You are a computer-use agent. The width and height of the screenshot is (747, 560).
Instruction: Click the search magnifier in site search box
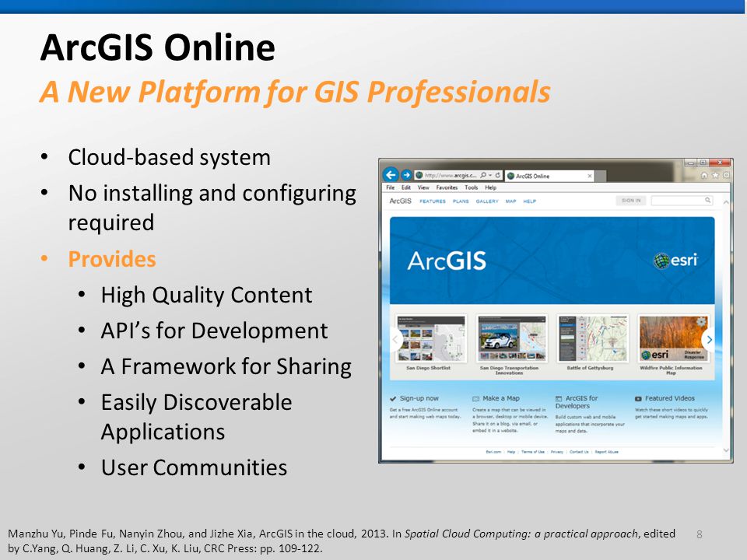click(x=708, y=201)
